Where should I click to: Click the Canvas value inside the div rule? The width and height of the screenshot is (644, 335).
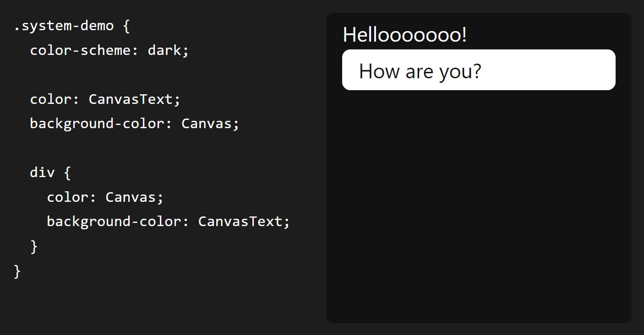130,197
